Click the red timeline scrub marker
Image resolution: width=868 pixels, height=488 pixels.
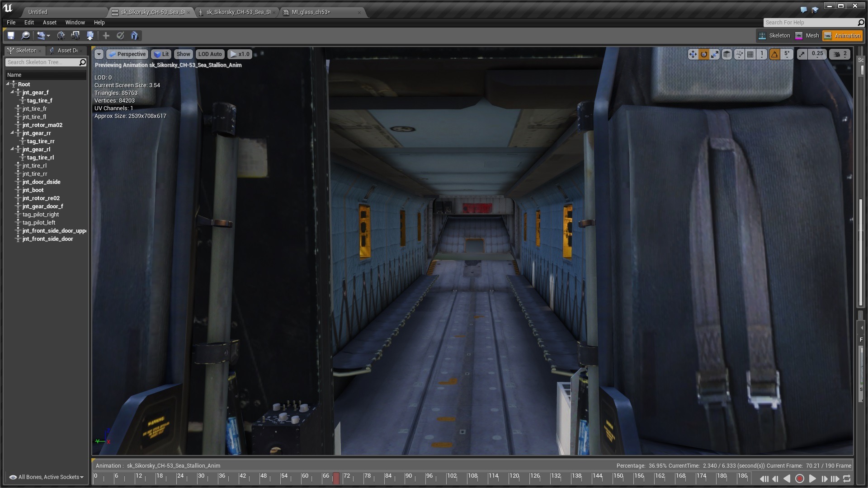336,479
